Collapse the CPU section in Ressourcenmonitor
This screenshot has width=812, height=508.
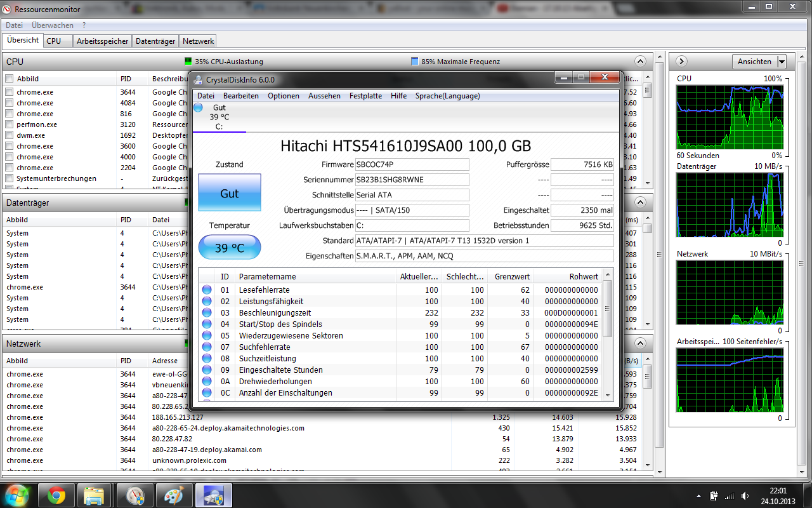click(x=640, y=62)
